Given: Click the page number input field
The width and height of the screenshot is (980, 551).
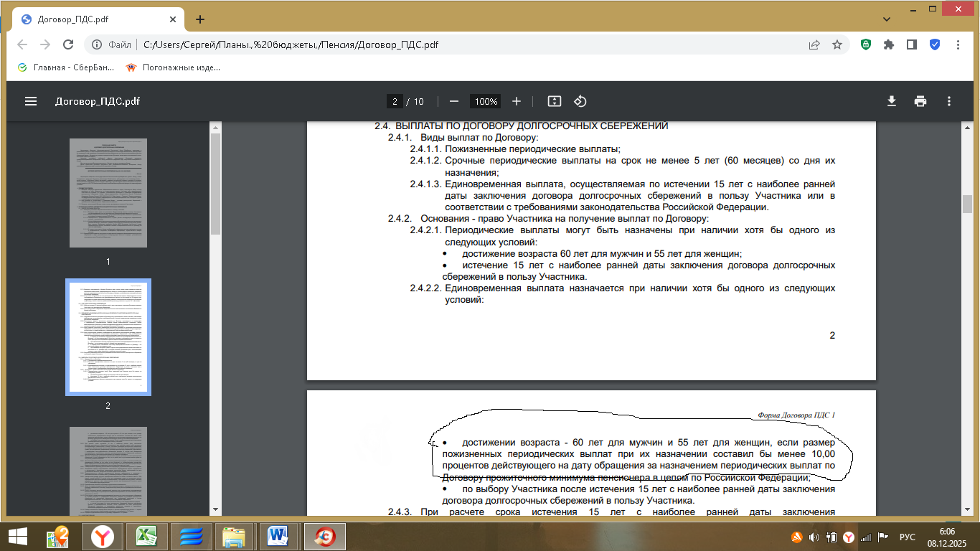Looking at the screenshot, I should pos(395,101).
